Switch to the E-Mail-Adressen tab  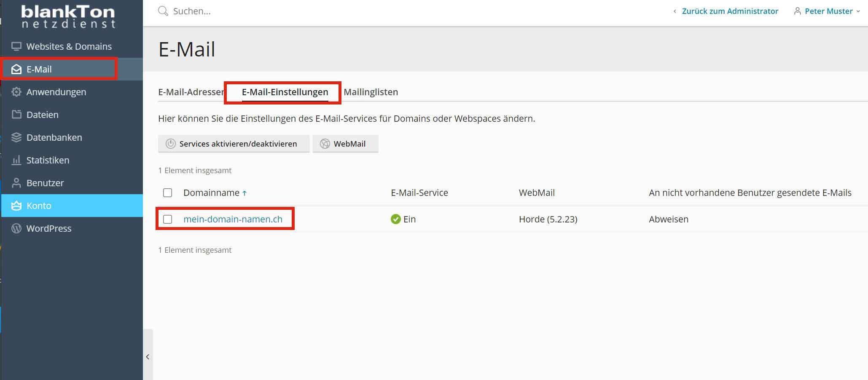(x=191, y=92)
